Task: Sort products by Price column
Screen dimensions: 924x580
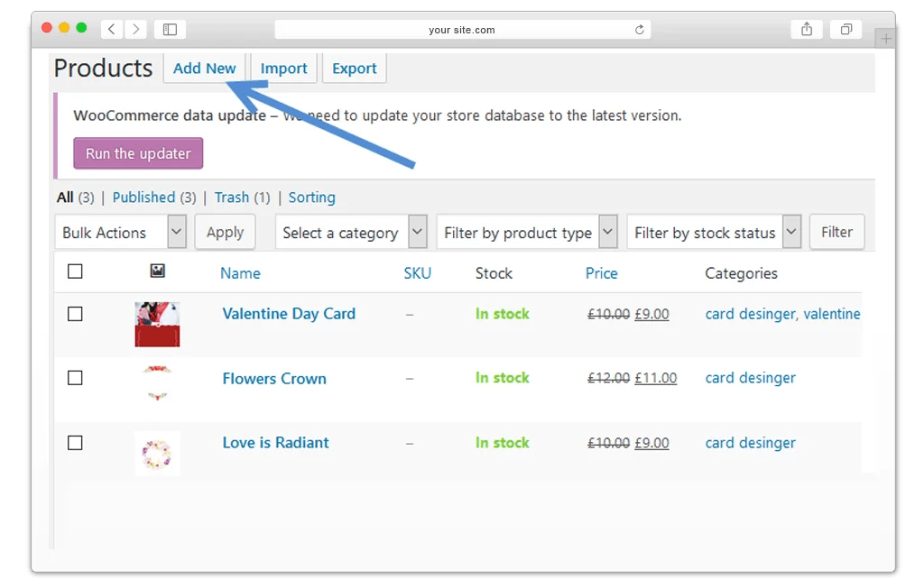Action: point(601,273)
